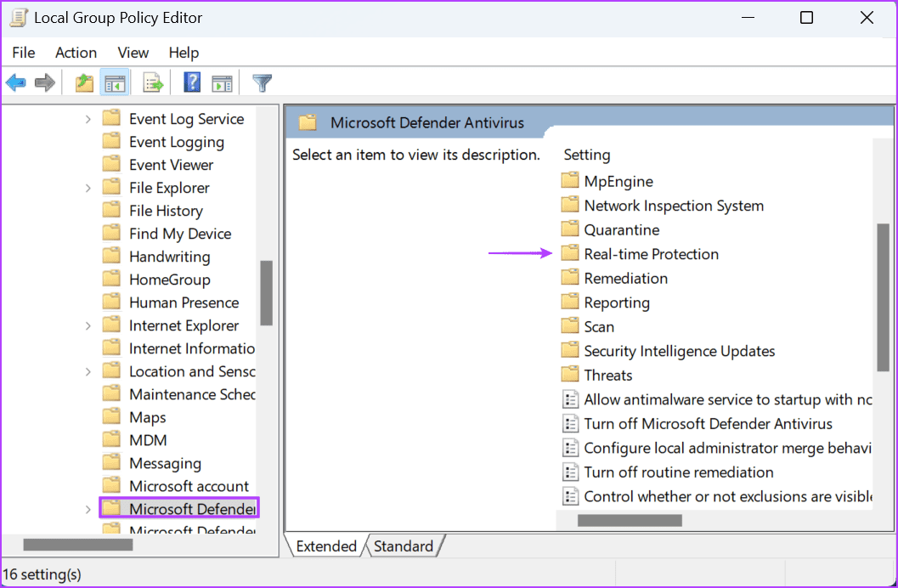Select Handwriting in the tree

click(x=170, y=257)
